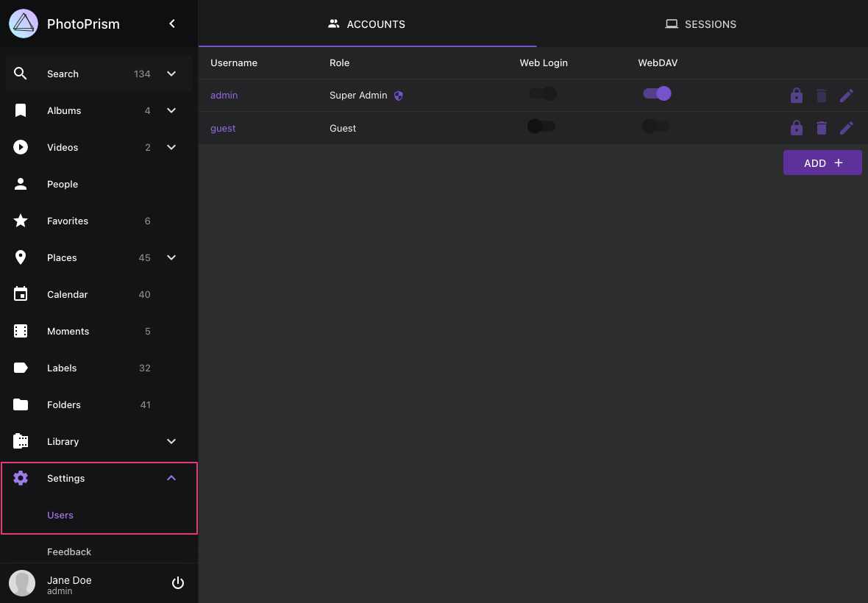Expand the Library menu
This screenshot has width=868, height=603.
(171, 441)
